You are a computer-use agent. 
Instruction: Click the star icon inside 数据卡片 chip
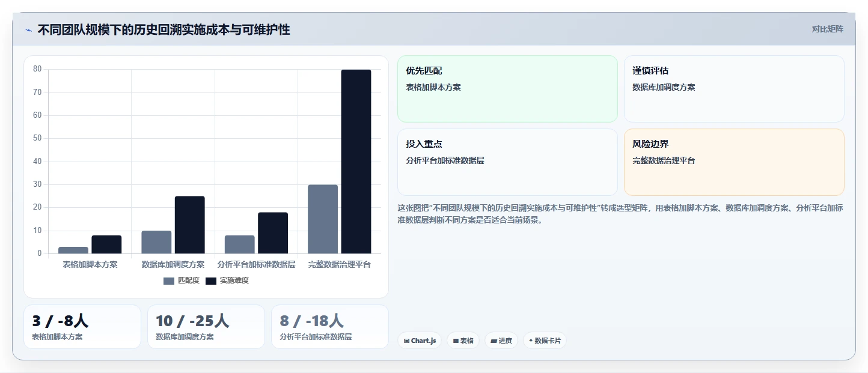[x=531, y=341]
